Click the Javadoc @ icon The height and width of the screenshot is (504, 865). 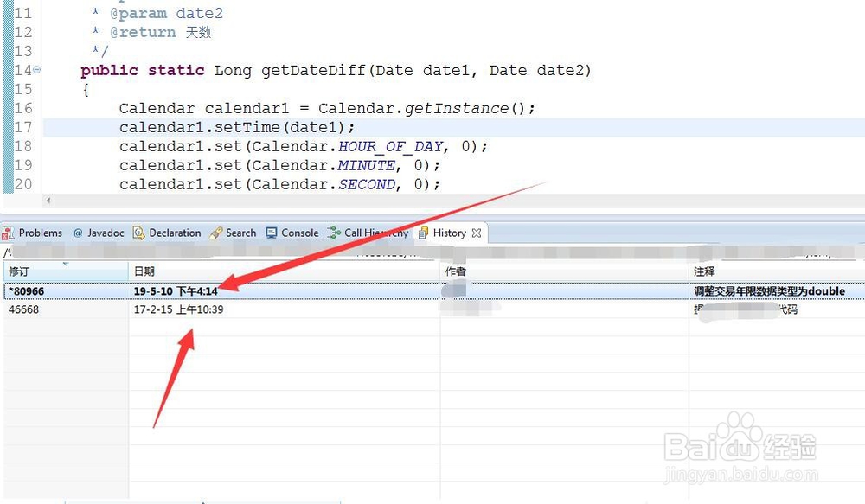click(x=78, y=233)
